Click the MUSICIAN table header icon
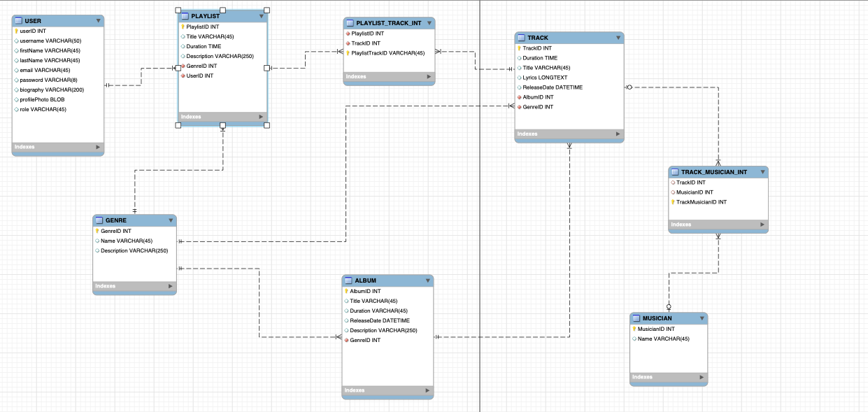The width and height of the screenshot is (868, 412). click(x=636, y=318)
